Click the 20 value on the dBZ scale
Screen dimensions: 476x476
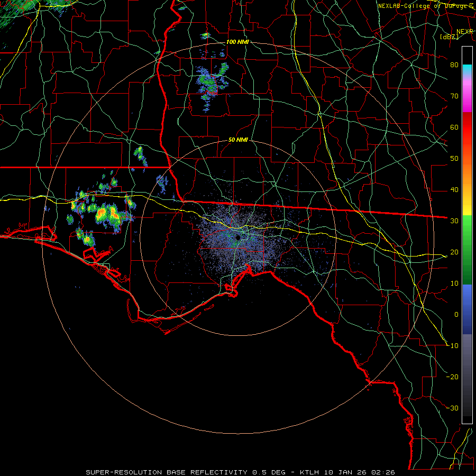pos(454,252)
